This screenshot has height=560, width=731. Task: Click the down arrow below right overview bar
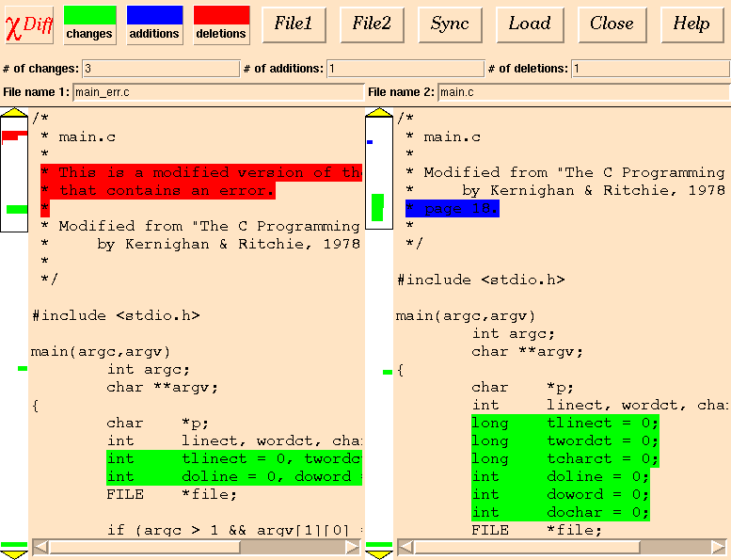point(379,553)
